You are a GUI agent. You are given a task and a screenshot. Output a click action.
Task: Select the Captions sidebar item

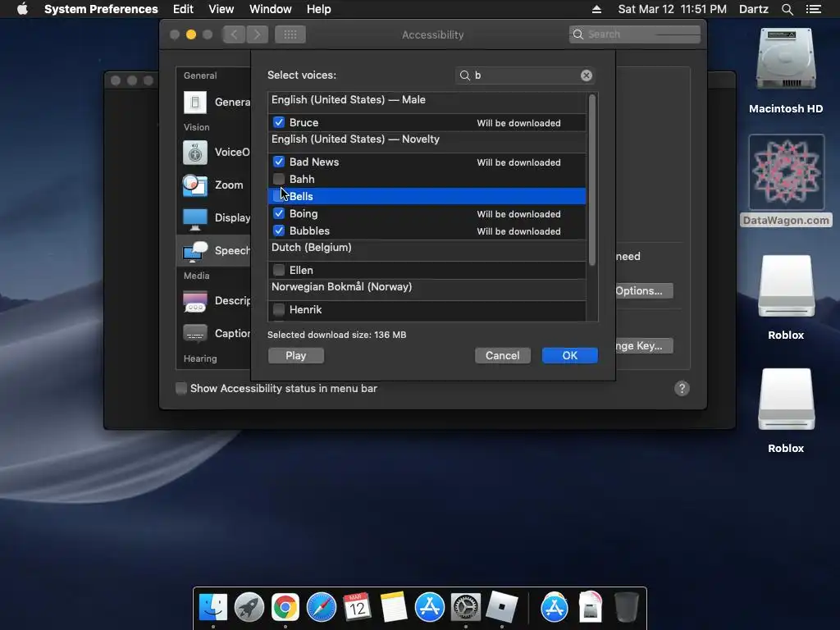(214, 333)
